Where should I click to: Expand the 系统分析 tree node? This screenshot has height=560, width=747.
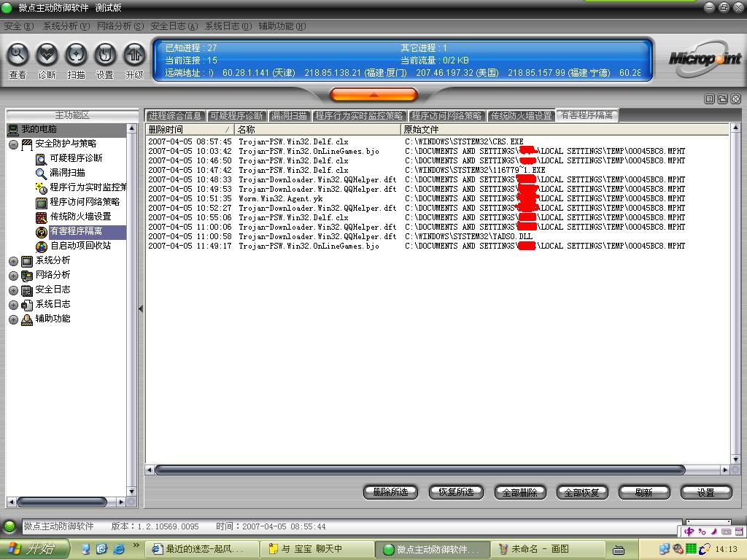[x=13, y=261]
